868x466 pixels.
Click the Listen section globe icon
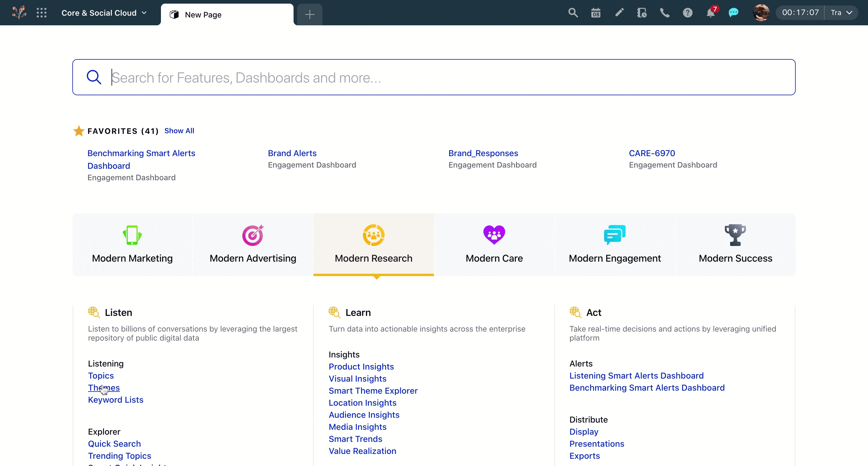point(94,312)
